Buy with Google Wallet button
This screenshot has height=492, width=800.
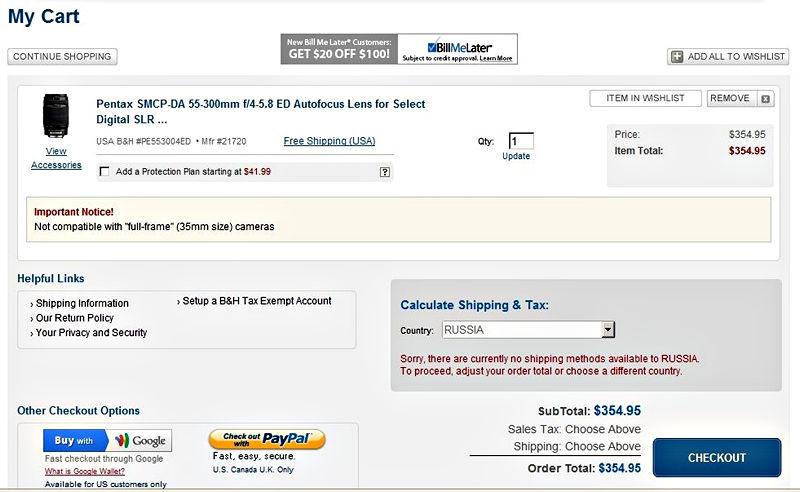tap(107, 441)
